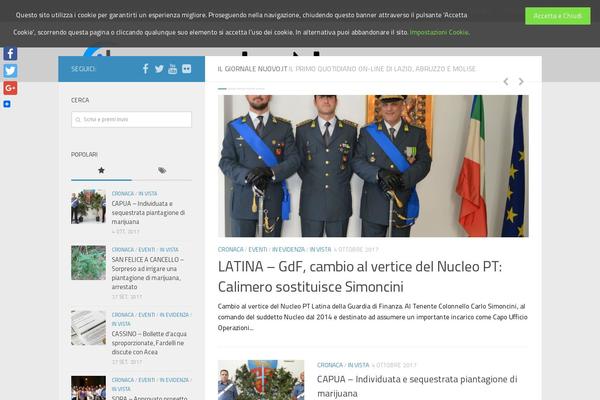The image size is (600, 400).
Task: Open SAN FELICE A CANCELLO sidebar article
Action: (x=147, y=273)
